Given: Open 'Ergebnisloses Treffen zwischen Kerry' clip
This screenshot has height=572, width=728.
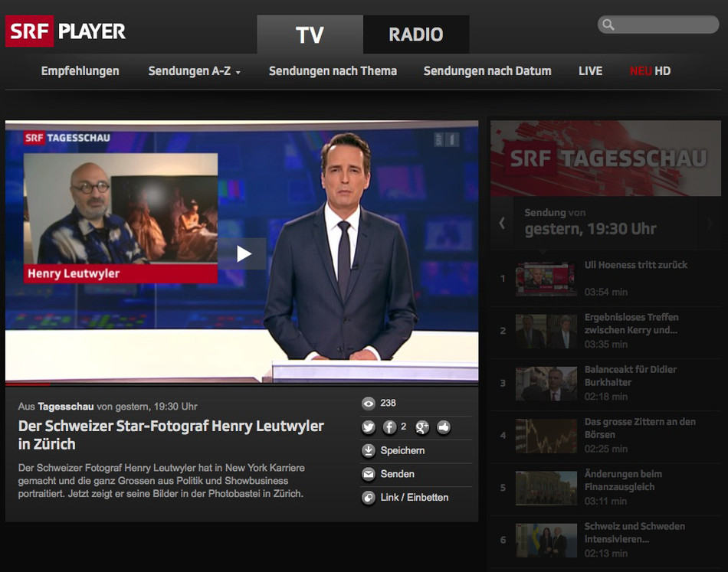Looking at the screenshot, I should (x=631, y=324).
